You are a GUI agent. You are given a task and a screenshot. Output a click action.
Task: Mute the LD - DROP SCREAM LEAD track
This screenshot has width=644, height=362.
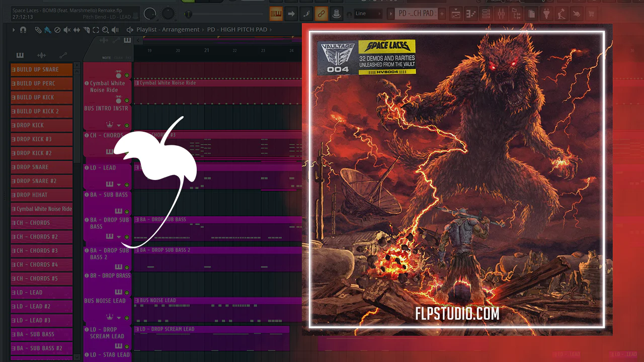(127, 346)
